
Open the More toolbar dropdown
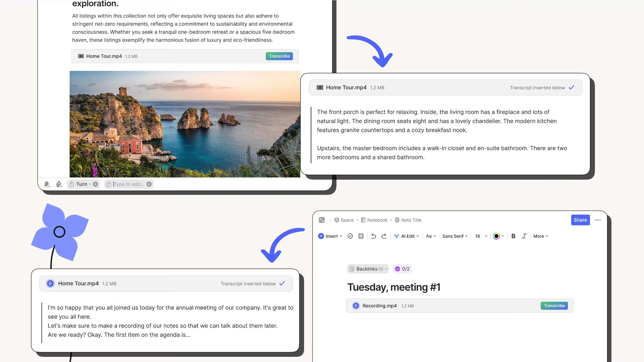[x=541, y=236]
